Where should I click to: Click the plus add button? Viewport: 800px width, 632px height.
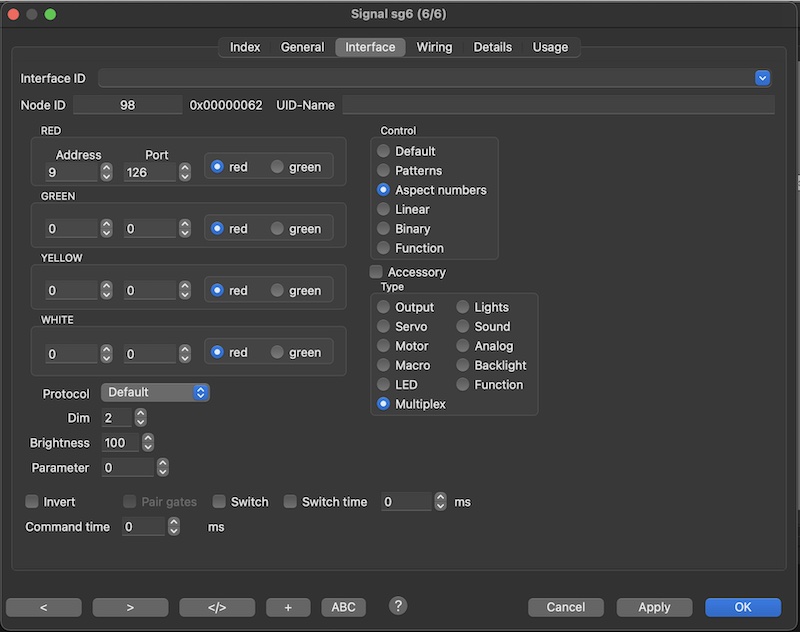[288, 607]
